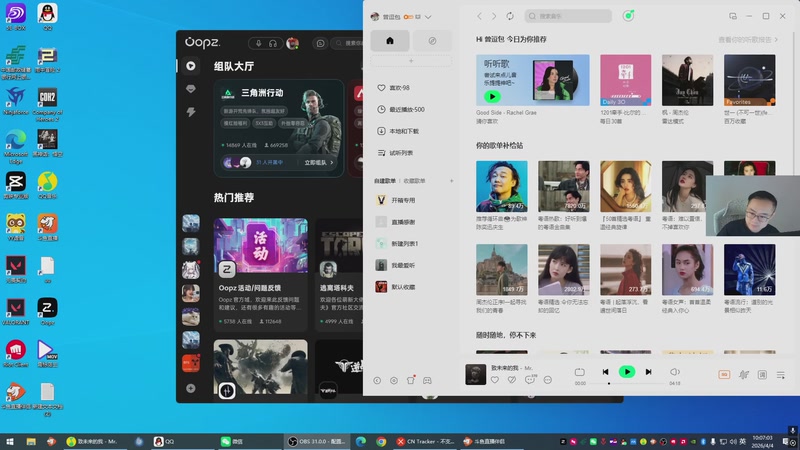This screenshot has width=800, height=450.
Task: Open the Oopz message icon near search
Action: (320, 43)
